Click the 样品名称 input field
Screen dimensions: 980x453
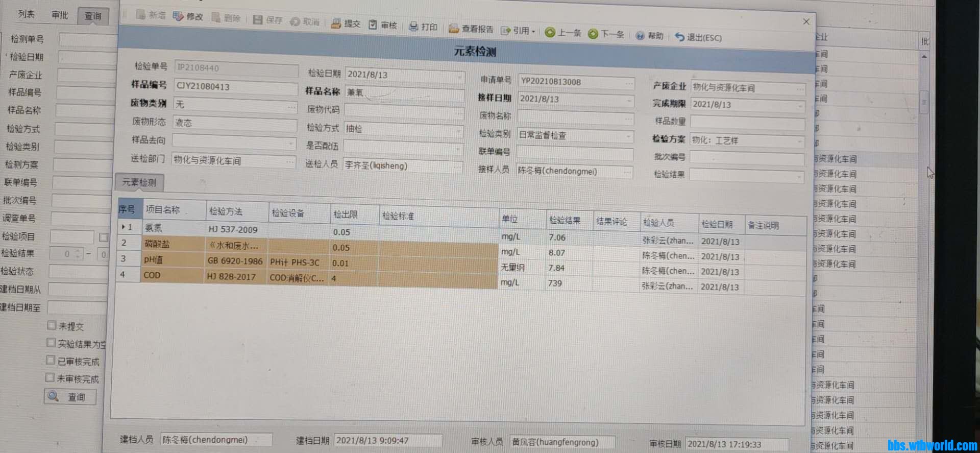click(x=404, y=94)
